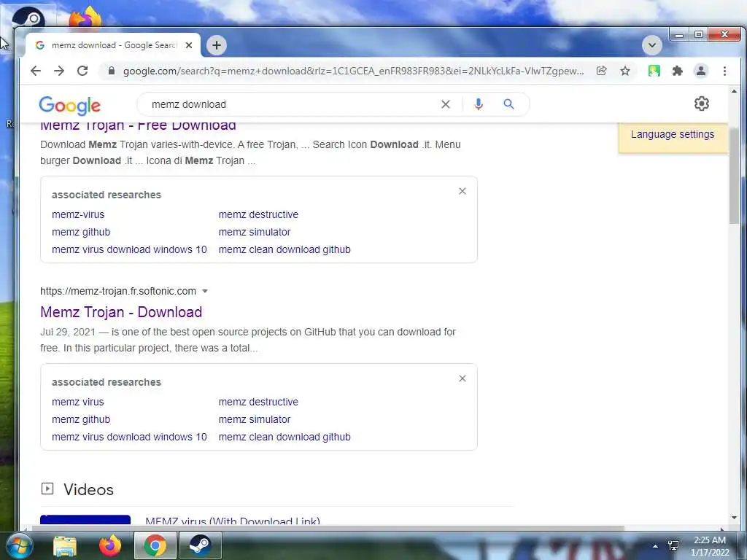Reload the Google search page
The image size is (747, 560).
click(x=82, y=71)
